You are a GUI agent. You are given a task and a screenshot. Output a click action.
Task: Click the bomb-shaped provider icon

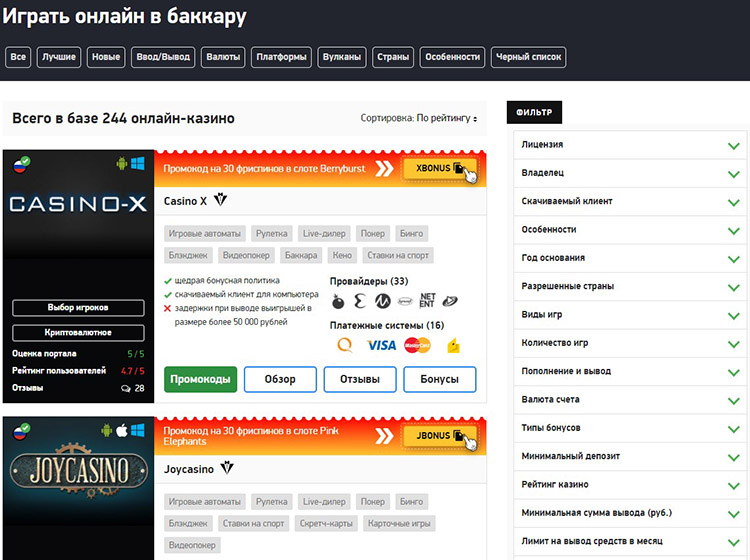point(338,301)
